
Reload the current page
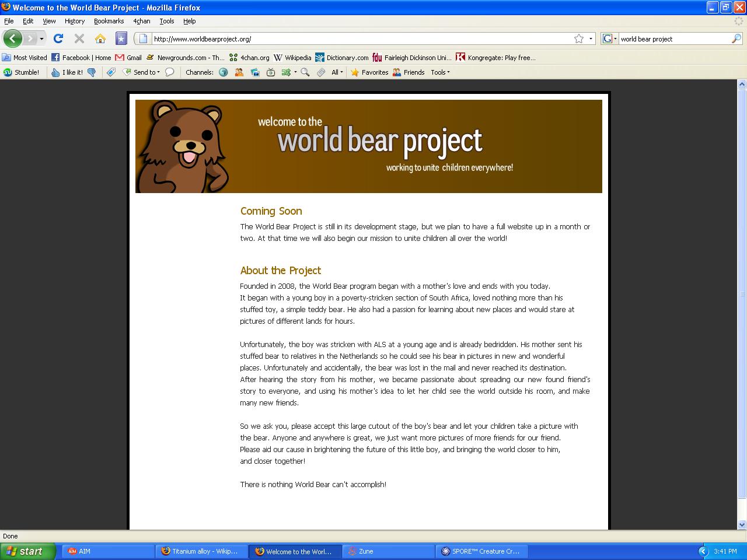[58, 38]
